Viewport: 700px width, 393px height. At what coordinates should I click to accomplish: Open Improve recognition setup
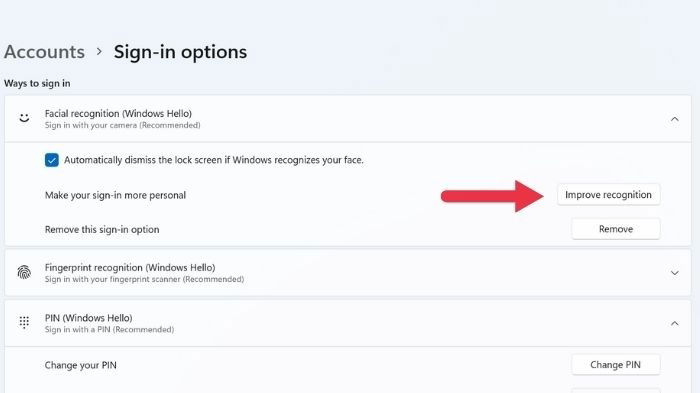click(x=608, y=195)
